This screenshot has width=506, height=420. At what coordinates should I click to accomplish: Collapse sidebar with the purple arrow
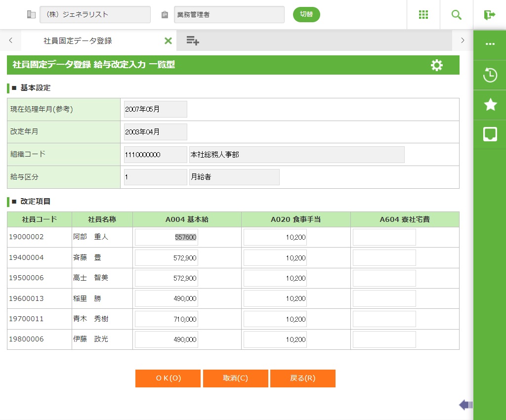(465, 405)
